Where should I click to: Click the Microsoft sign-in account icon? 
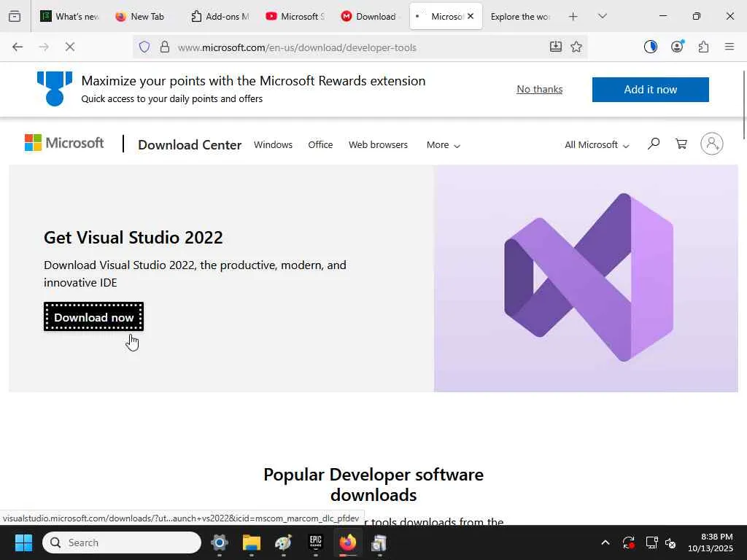711,144
